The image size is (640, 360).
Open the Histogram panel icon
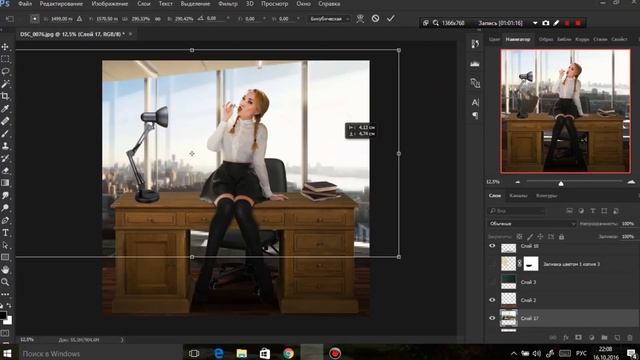click(x=475, y=63)
